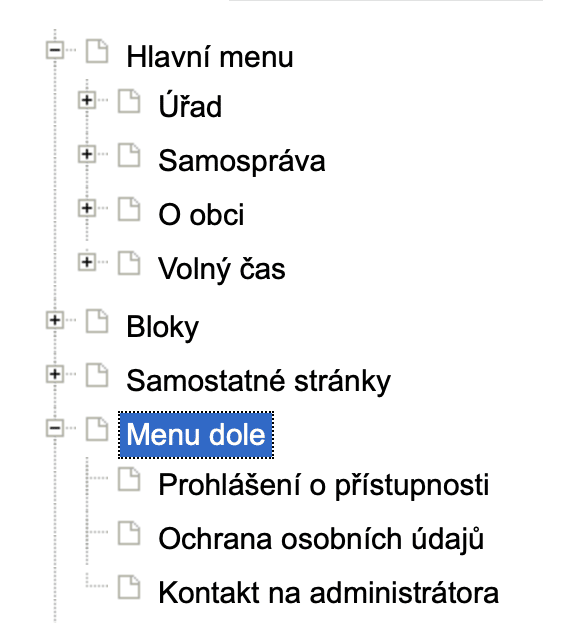The image size is (580, 630).
Task: Expand the Bloky node
Action: pyautogui.click(x=55, y=320)
